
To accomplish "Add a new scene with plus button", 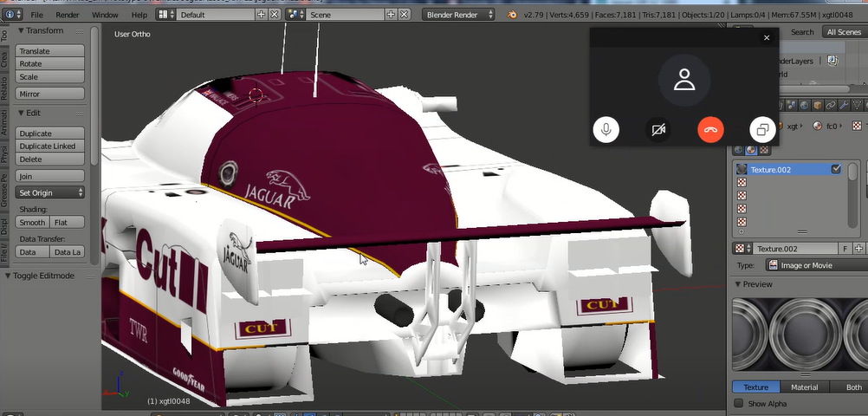I will pos(391,15).
